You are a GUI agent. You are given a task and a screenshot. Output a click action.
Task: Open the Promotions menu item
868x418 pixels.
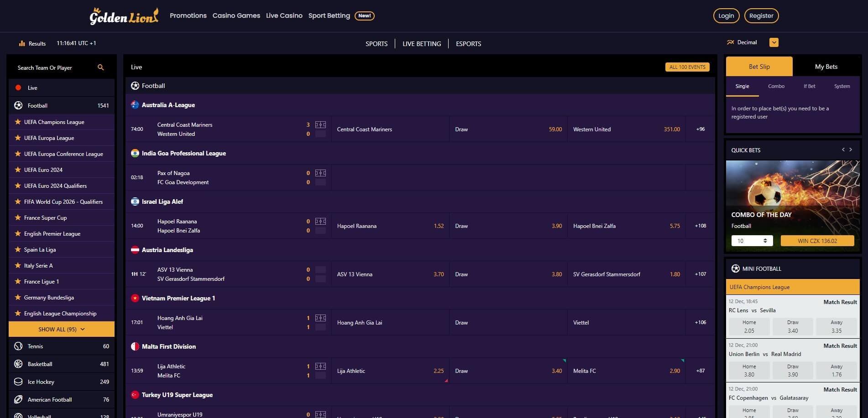(x=188, y=15)
